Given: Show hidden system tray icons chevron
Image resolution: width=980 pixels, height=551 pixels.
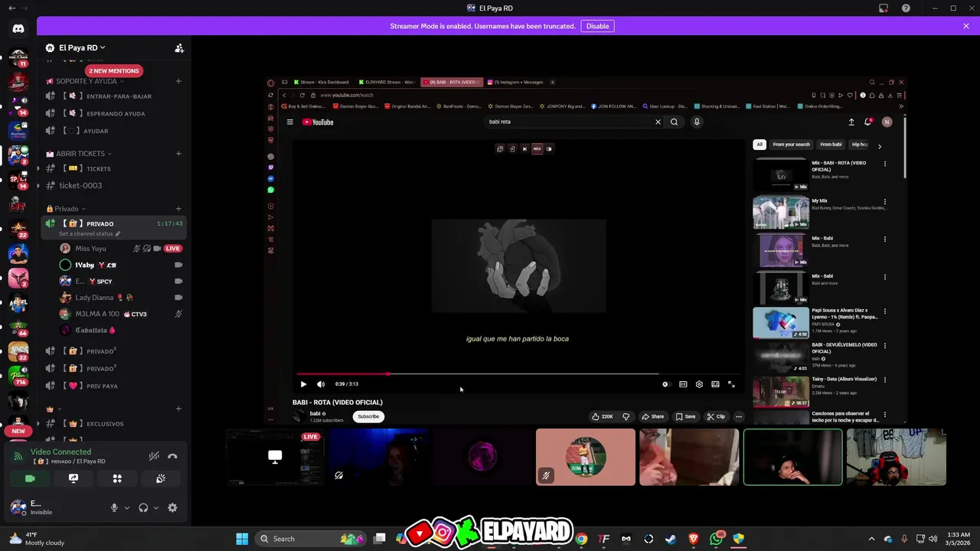Looking at the screenshot, I should point(871,539).
